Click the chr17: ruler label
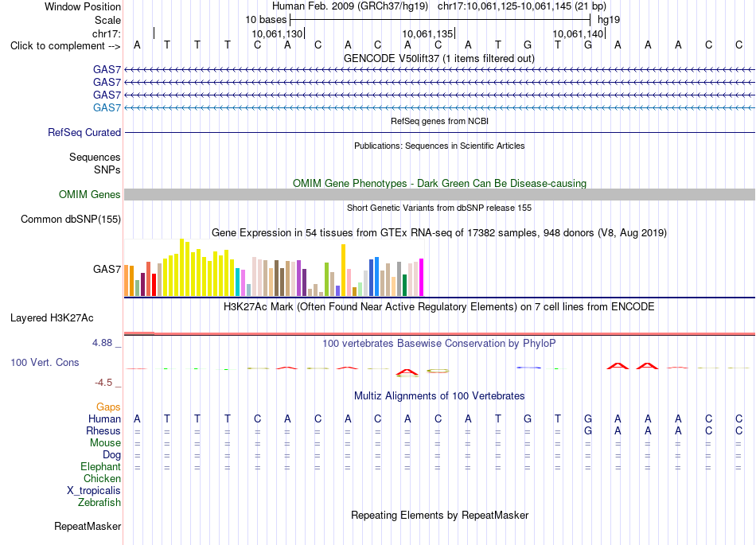Screen dimensions: 756x545 click(x=107, y=33)
